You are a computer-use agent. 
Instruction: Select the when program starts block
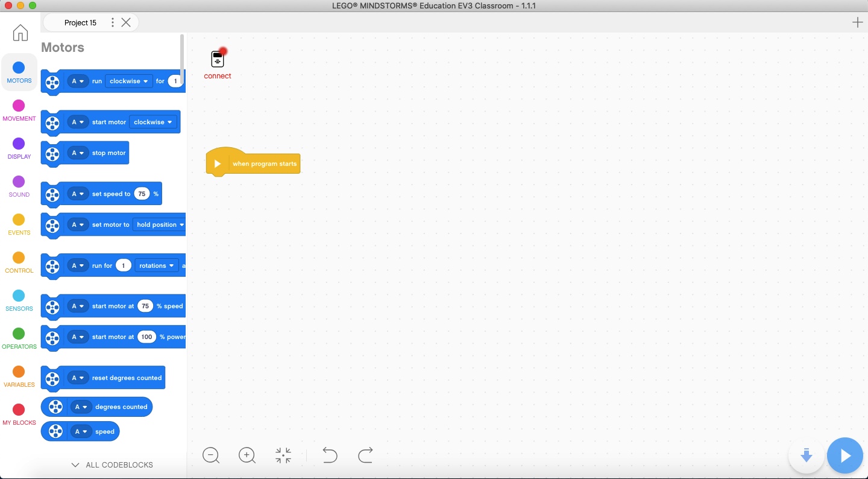pyautogui.click(x=253, y=163)
